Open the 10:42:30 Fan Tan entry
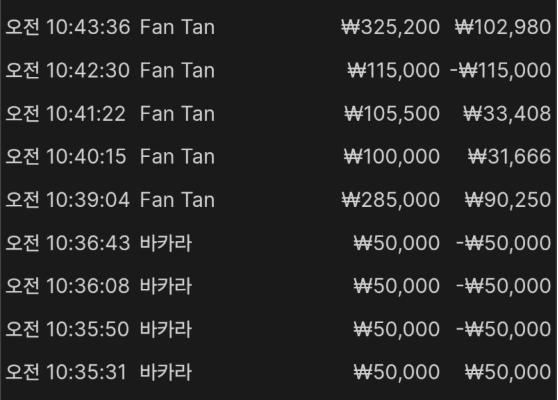558x400 pixels. point(279,70)
